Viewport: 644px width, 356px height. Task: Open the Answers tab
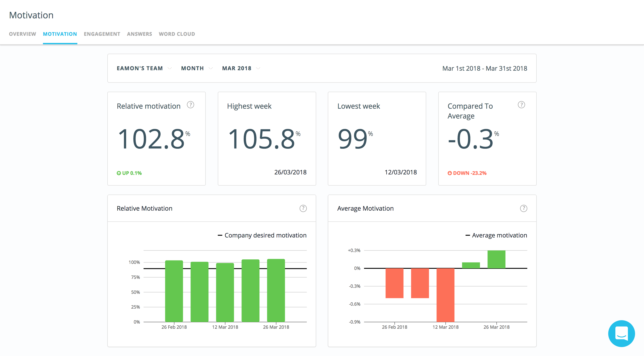[139, 34]
